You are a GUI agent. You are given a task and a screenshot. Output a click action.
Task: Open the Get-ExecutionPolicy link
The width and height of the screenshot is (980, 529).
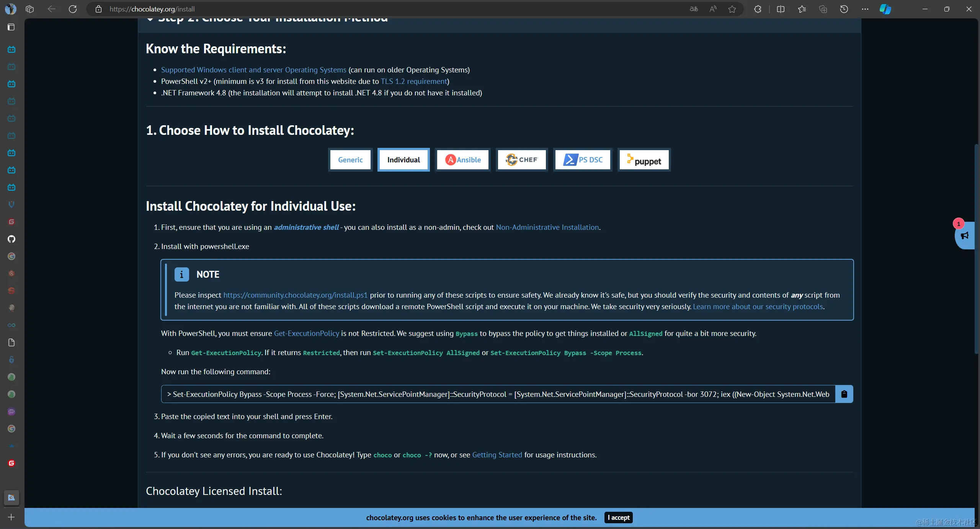point(307,333)
